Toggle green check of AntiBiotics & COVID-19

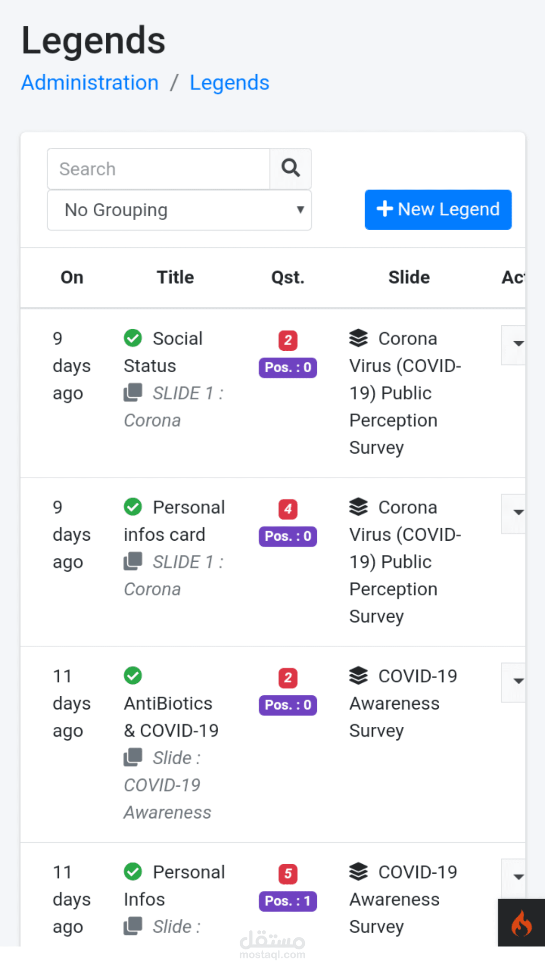[133, 676]
